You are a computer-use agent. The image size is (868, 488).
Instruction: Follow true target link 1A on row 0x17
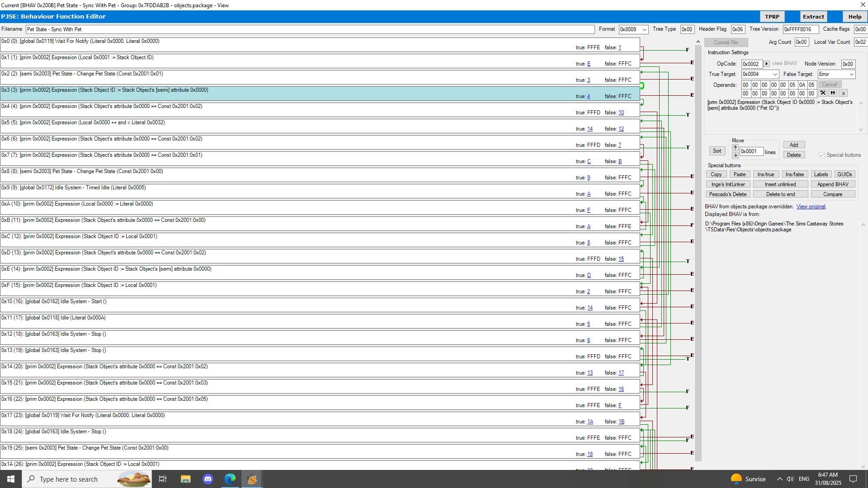point(590,422)
